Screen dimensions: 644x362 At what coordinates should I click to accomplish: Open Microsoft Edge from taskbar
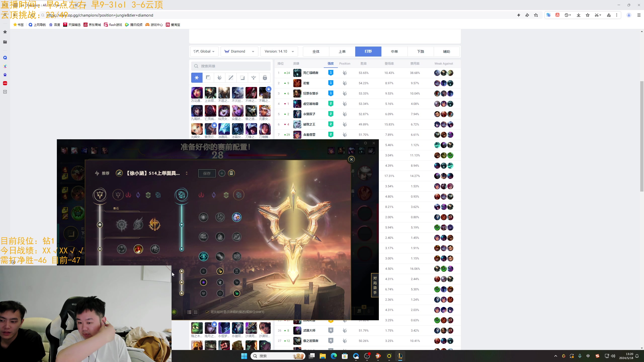coord(334,356)
